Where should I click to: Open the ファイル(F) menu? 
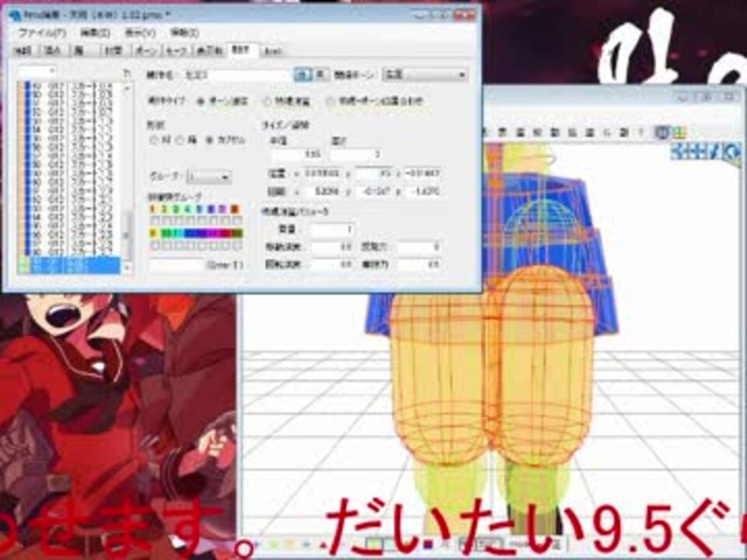coord(42,33)
